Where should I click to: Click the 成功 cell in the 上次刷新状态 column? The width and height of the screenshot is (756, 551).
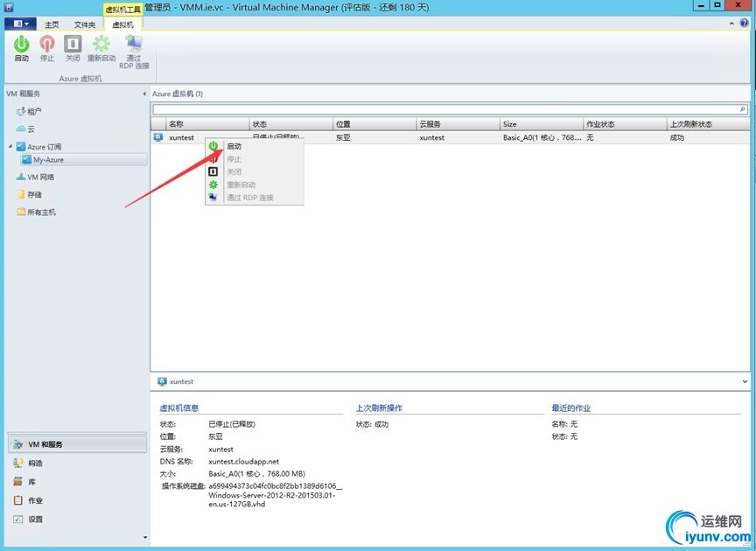[x=677, y=137]
